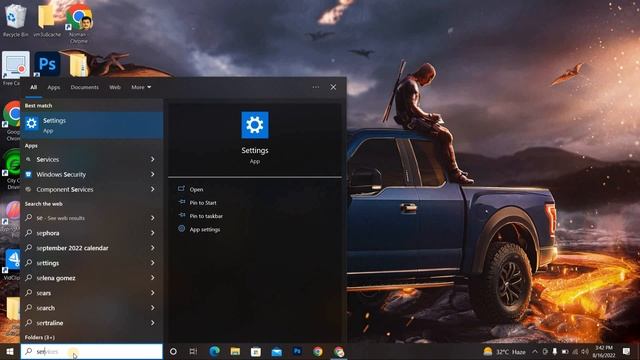
Task: Select the All search tab
Action: click(33, 87)
